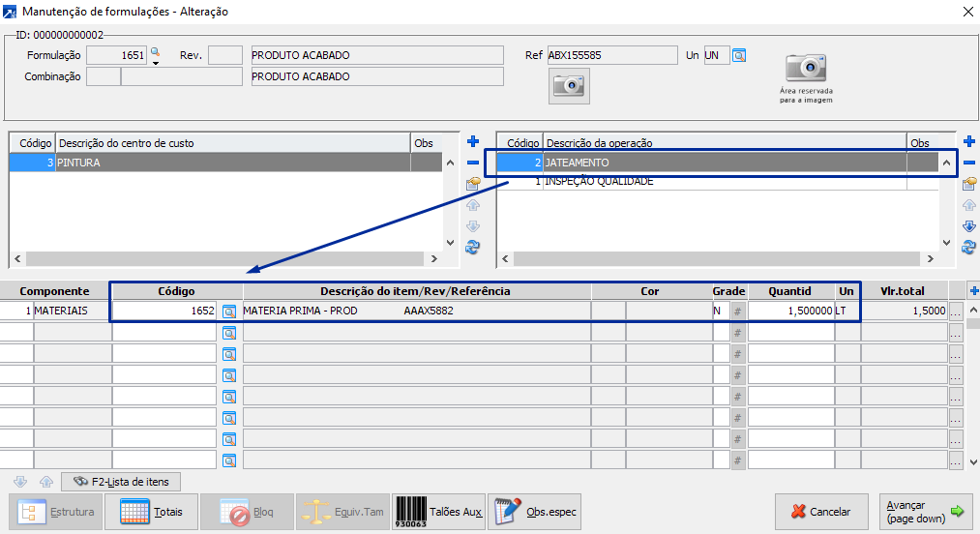Click the grade # button in MATERIAIS row
The width and height of the screenshot is (980, 534).
click(737, 311)
